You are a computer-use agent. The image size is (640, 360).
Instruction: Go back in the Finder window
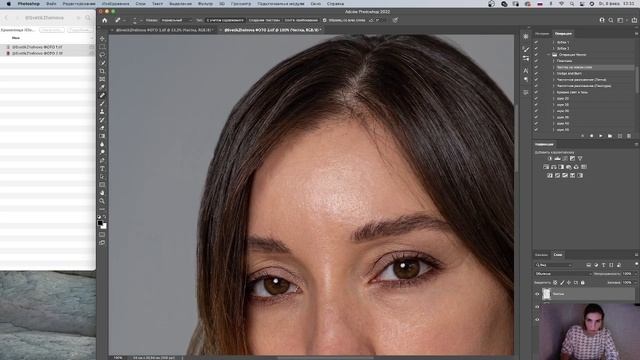click(x=7, y=18)
